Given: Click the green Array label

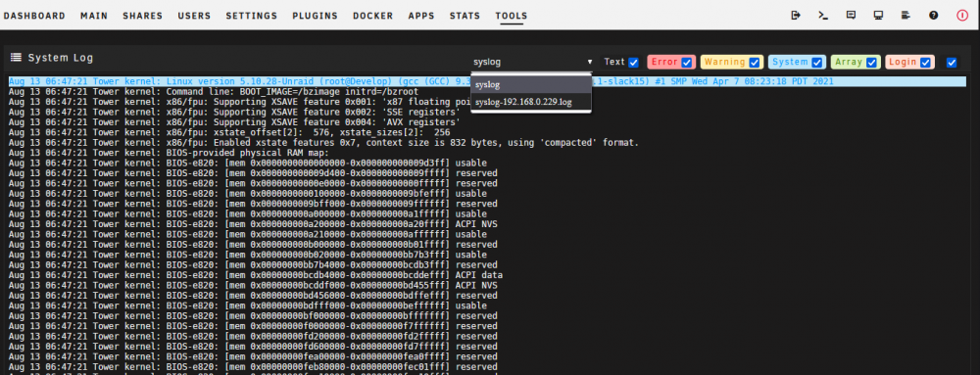Looking at the screenshot, I should pyautogui.click(x=849, y=63).
